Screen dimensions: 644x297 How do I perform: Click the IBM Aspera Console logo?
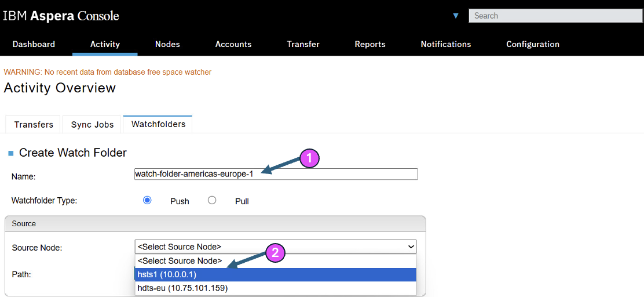click(61, 16)
